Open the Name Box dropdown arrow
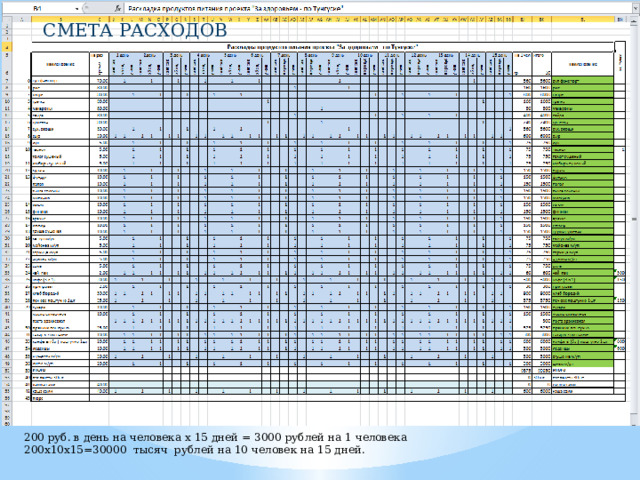Image resolution: width=640 pixels, height=480 pixels. [77, 9]
